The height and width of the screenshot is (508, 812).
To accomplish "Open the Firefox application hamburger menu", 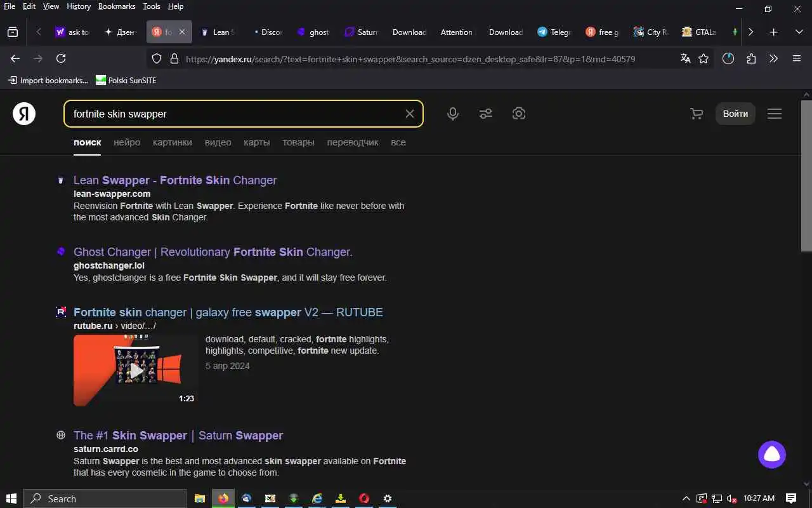I will coord(797,58).
